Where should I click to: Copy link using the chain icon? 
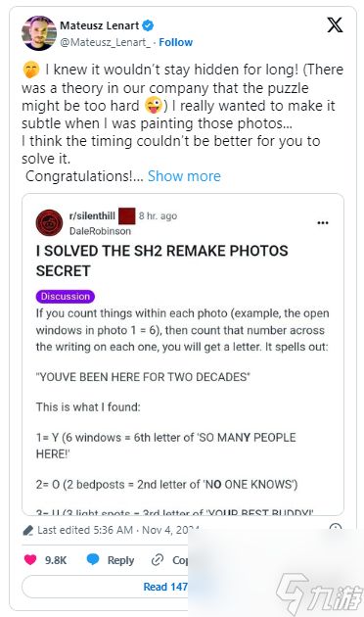point(158,559)
